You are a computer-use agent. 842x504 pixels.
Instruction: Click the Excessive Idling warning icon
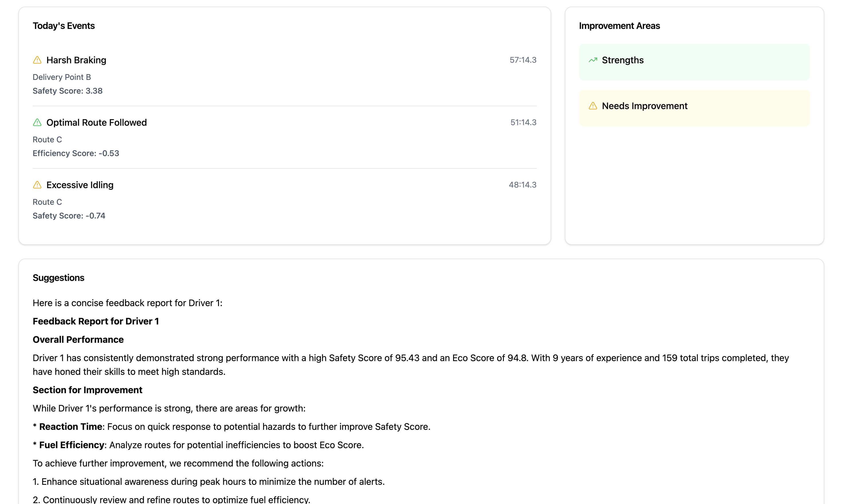tap(37, 185)
